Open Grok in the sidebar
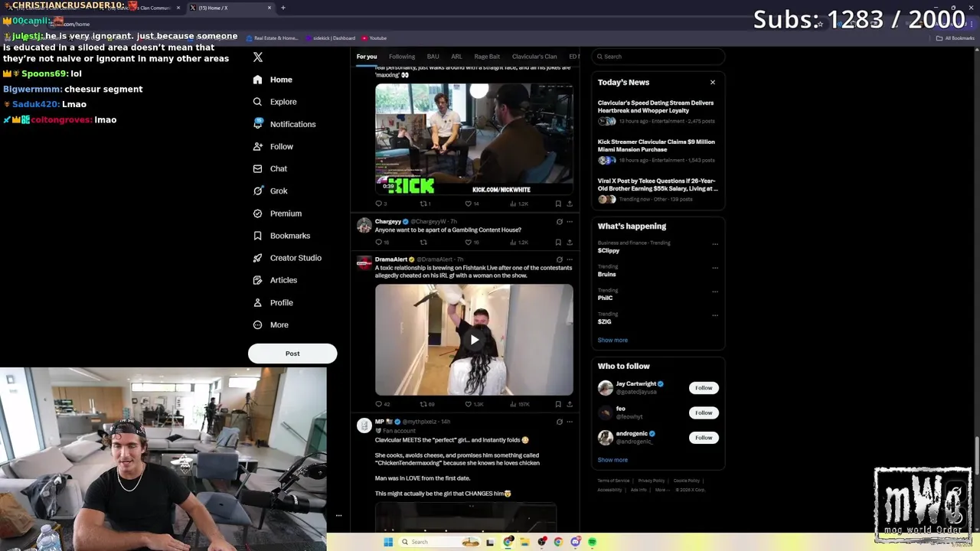 click(269, 191)
